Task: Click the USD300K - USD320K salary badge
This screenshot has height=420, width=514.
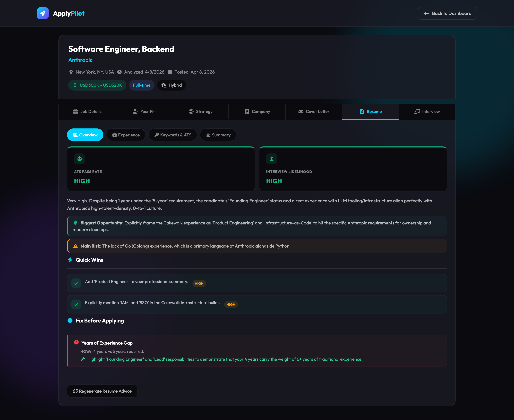Action: point(97,85)
